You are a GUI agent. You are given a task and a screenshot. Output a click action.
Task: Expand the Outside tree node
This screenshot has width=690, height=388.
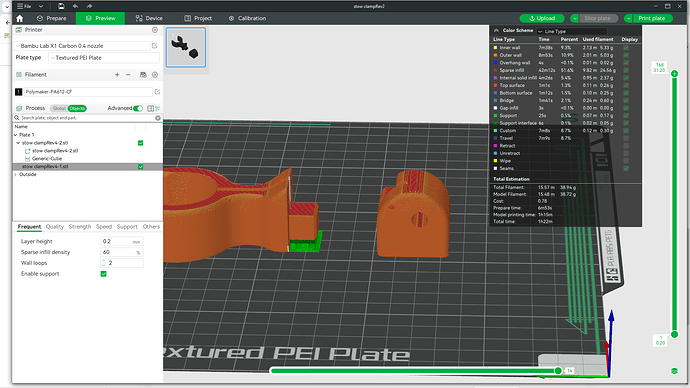click(x=16, y=175)
